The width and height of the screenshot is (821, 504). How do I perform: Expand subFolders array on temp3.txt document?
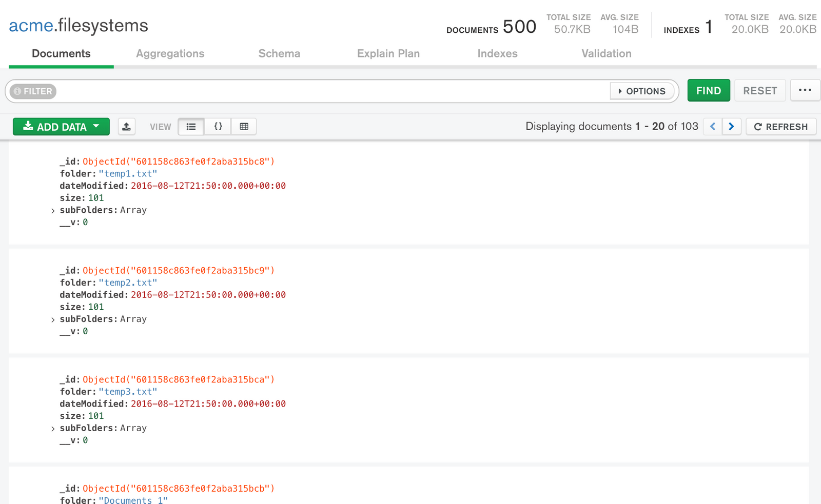click(52, 428)
